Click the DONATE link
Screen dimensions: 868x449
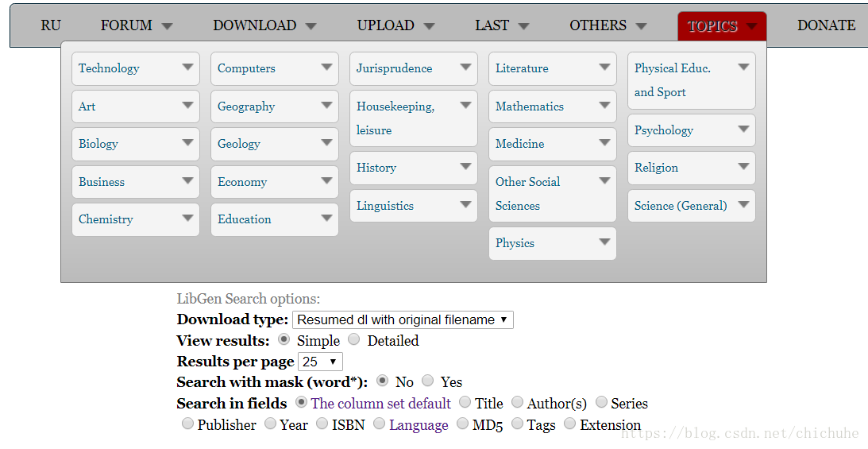coord(826,25)
